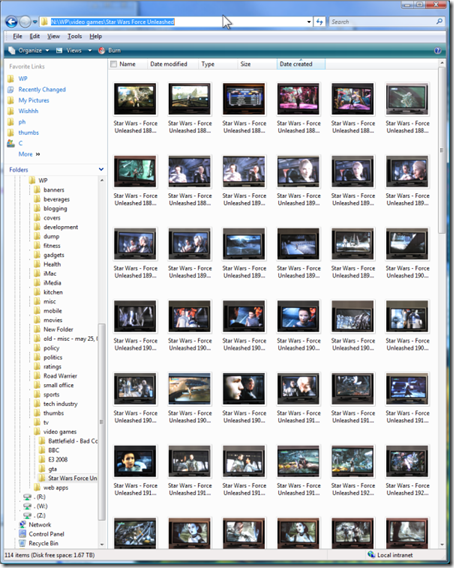Open the Organize dropdown menu
Screen dimensions: 454x568
pyautogui.click(x=29, y=50)
